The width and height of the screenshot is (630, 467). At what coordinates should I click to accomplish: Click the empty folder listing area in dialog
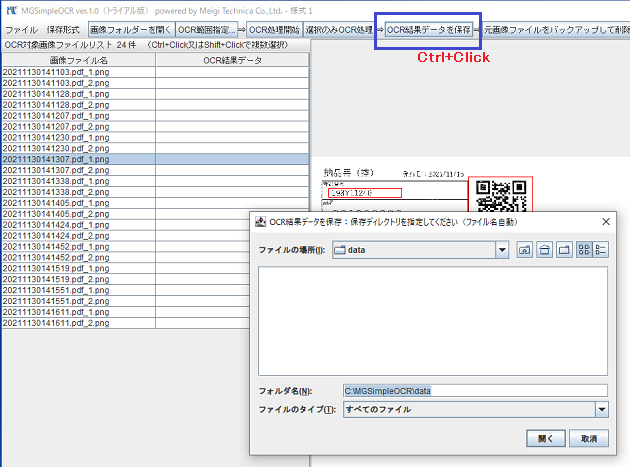tap(433, 321)
